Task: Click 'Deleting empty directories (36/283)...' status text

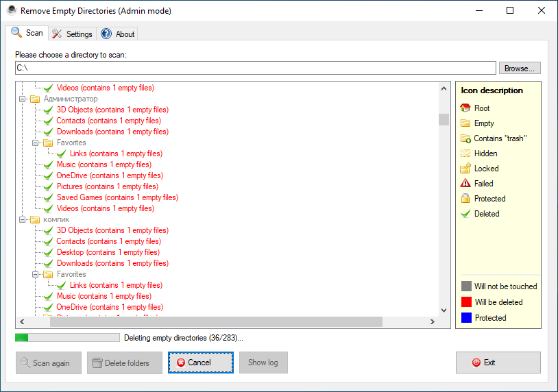Action: (x=184, y=338)
